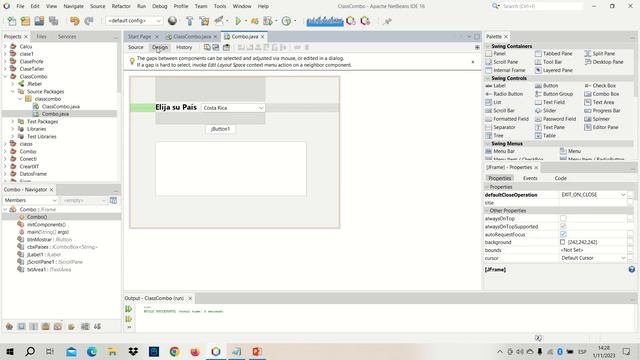Open the Tools menu

220,6
